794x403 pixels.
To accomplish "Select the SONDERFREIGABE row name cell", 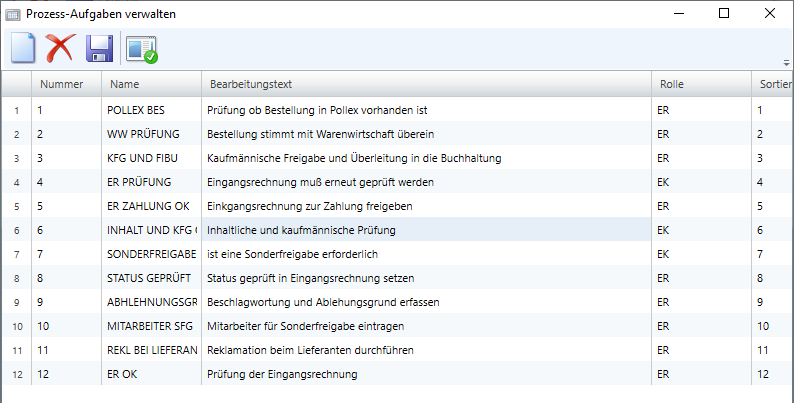I will coord(150,254).
